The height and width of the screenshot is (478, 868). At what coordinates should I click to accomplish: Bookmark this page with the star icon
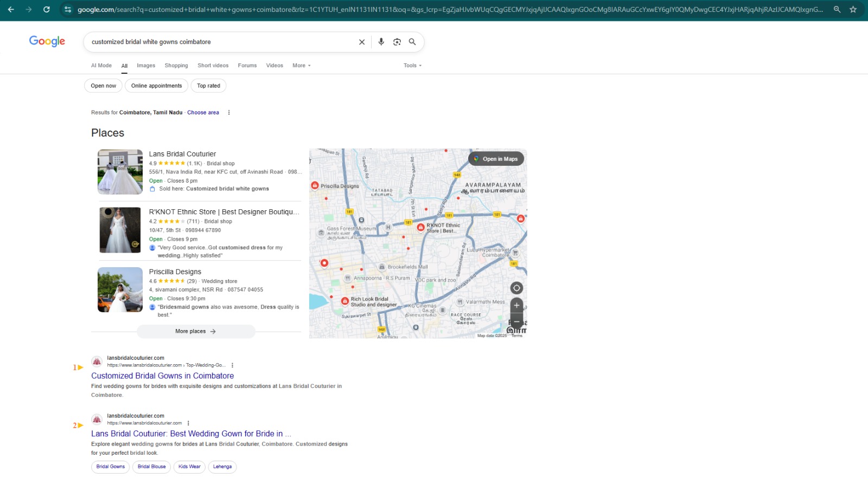pyautogui.click(x=853, y=9)
